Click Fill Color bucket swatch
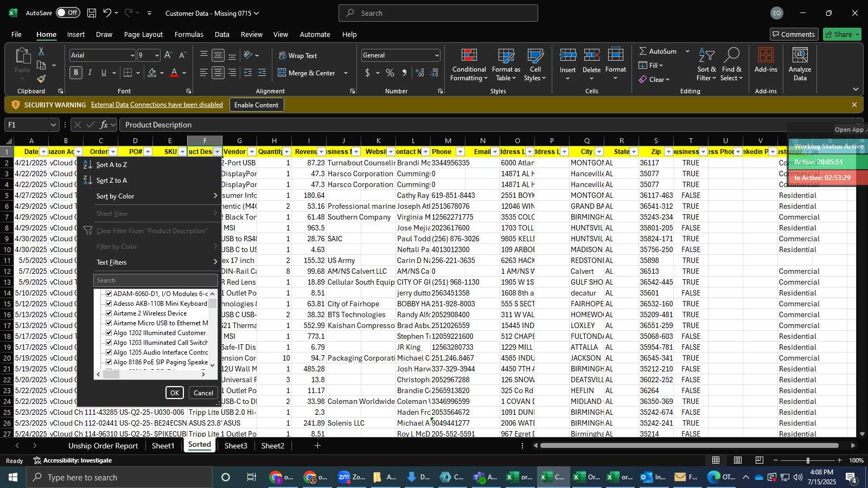868x488 pixels. (152, 73)
